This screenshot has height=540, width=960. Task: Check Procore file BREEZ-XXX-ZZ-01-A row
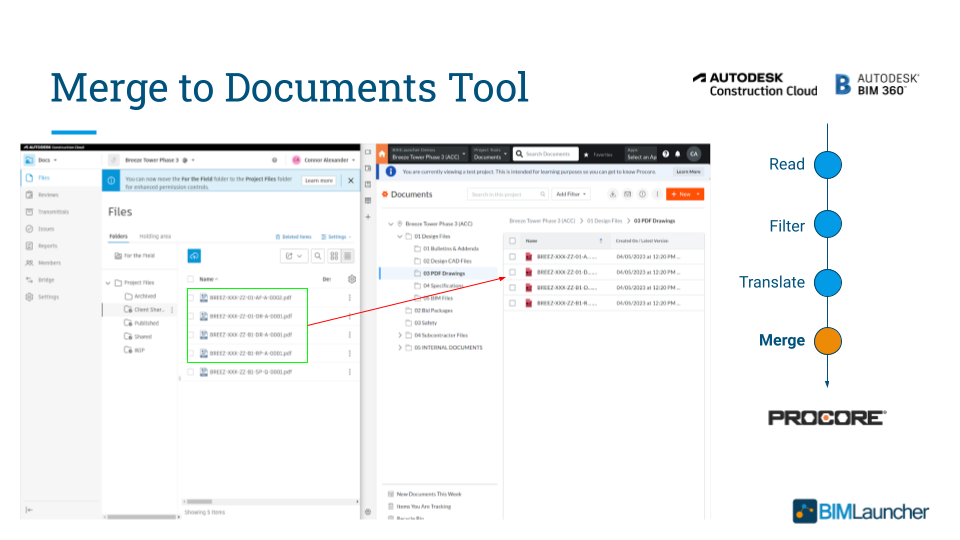pyautogui.click(x=512, y=257)
